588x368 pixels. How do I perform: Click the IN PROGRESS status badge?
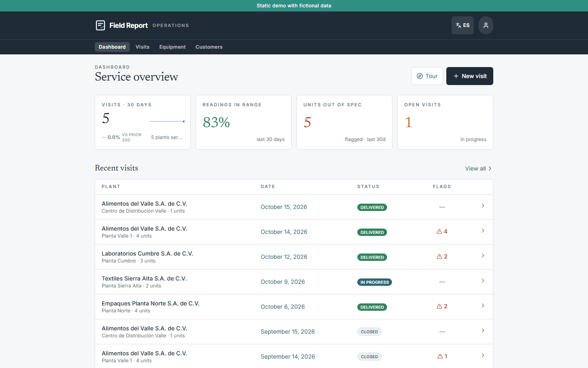(374, 282)
